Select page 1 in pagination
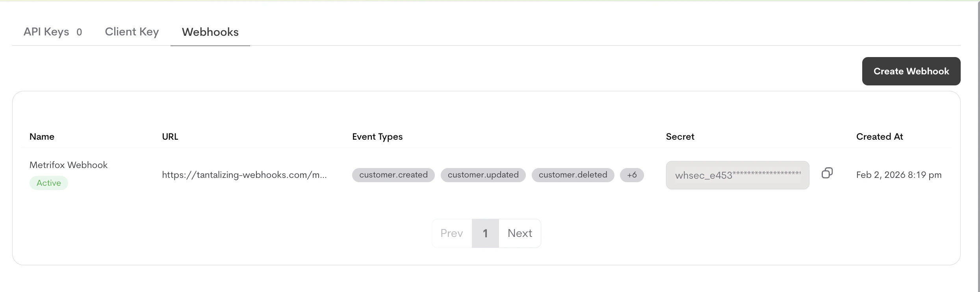This screenshot has height=292, width=980. coord(485,233)
